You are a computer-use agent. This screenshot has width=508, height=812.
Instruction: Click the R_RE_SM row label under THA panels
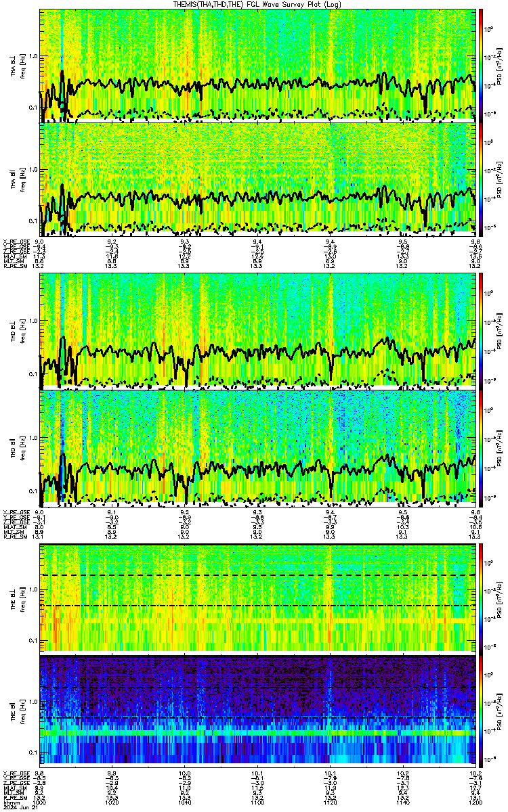(14, 266)
